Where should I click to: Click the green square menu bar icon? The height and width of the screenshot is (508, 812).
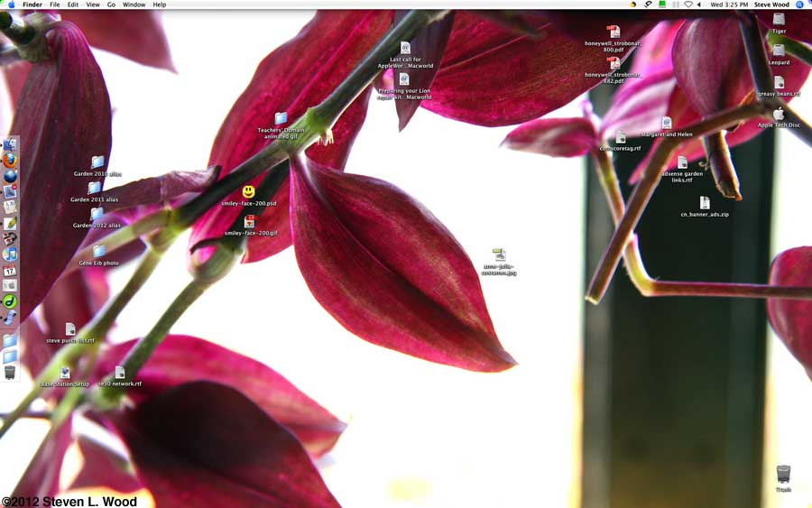pyautogui.click(x=662, y=5)
